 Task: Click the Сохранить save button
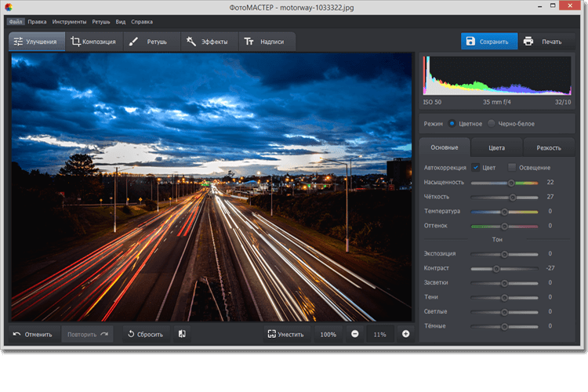click(488, 42)
